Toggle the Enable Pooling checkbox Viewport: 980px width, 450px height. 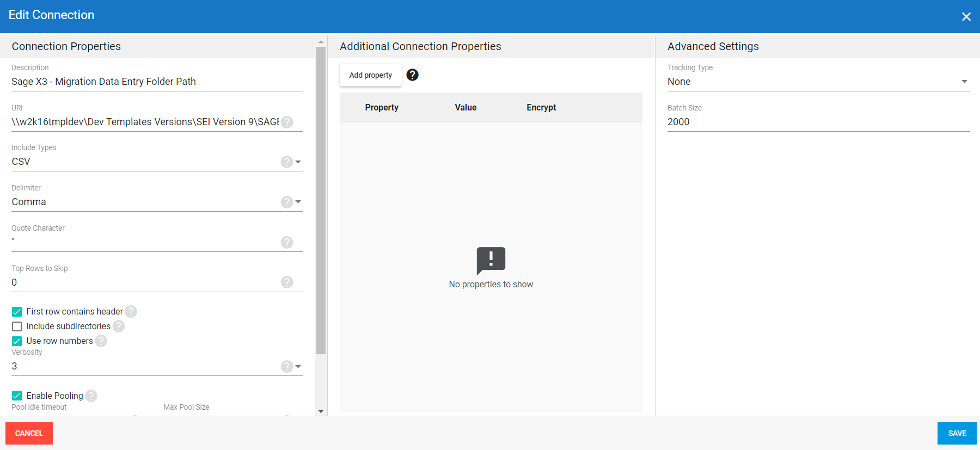click(x=17, y=396)
